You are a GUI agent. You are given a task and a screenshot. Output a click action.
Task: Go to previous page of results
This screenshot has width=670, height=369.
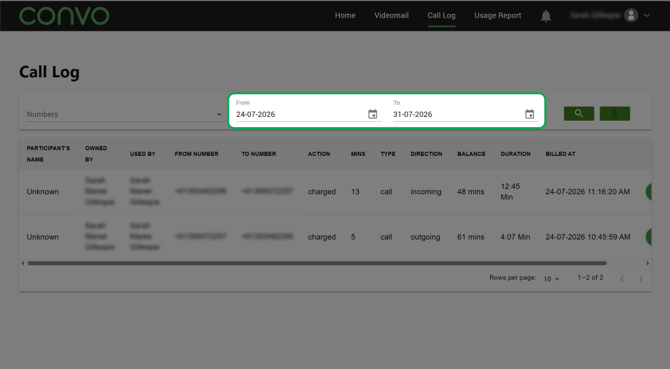[x=622, y=279]
